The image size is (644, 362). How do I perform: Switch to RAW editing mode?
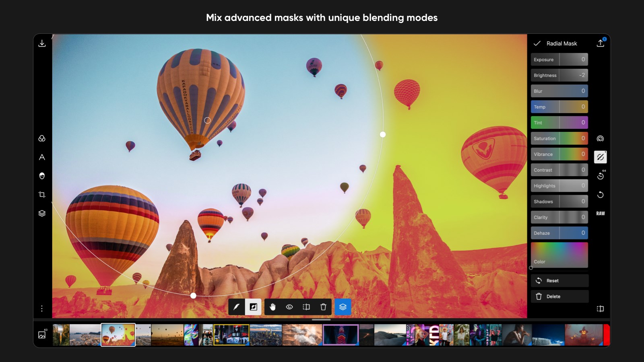[x=600, y=213]
